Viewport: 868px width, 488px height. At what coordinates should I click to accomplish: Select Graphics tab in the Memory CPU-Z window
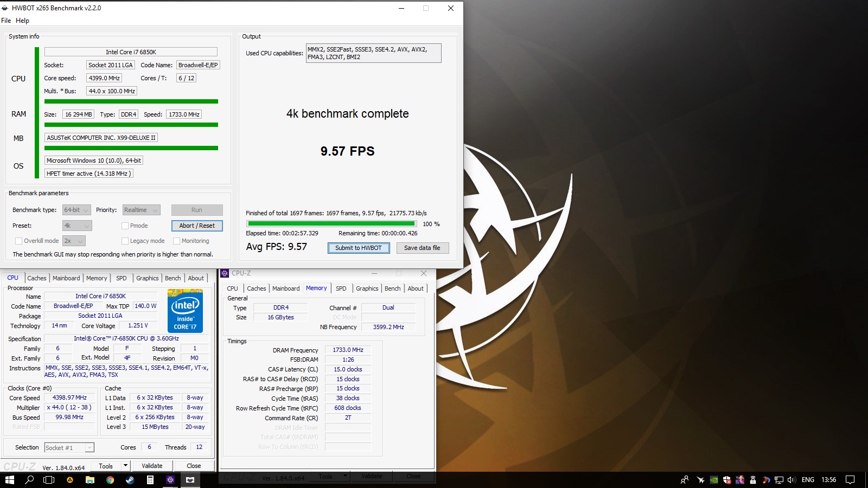(367, 288)
